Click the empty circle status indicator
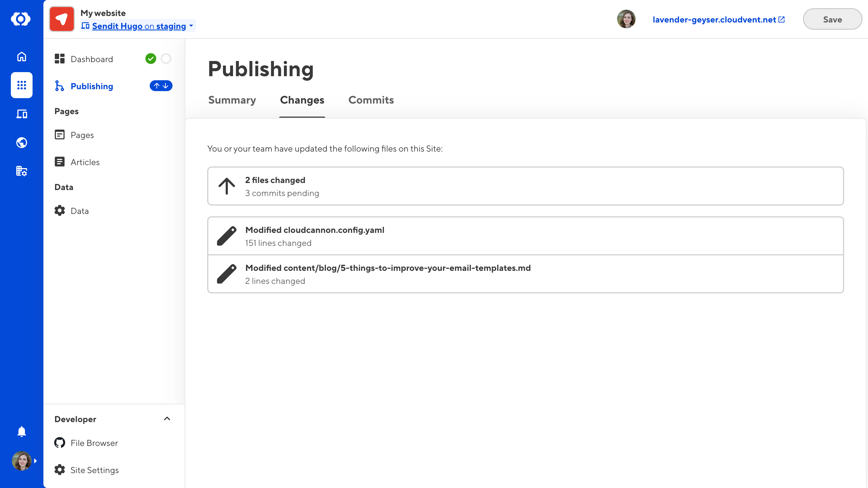This screenshot has height=488, width=868. (166, 59)
